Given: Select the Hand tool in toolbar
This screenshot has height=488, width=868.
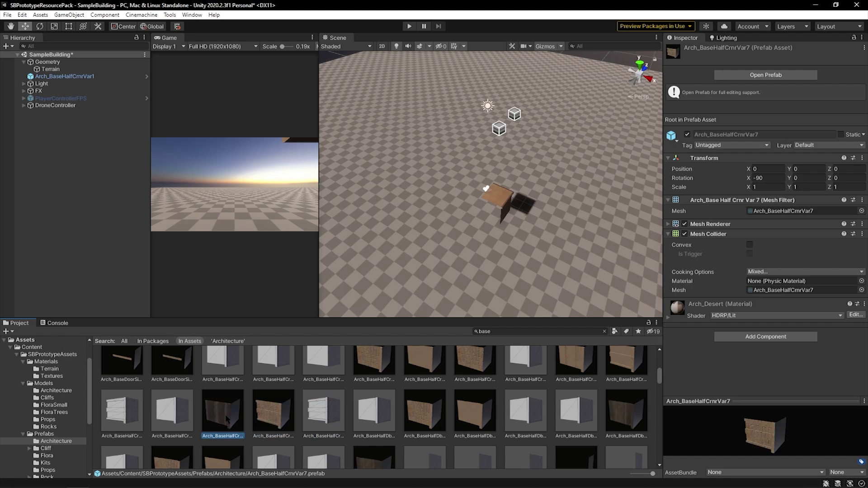Looking at the screenshot, I should coord(10,26).
